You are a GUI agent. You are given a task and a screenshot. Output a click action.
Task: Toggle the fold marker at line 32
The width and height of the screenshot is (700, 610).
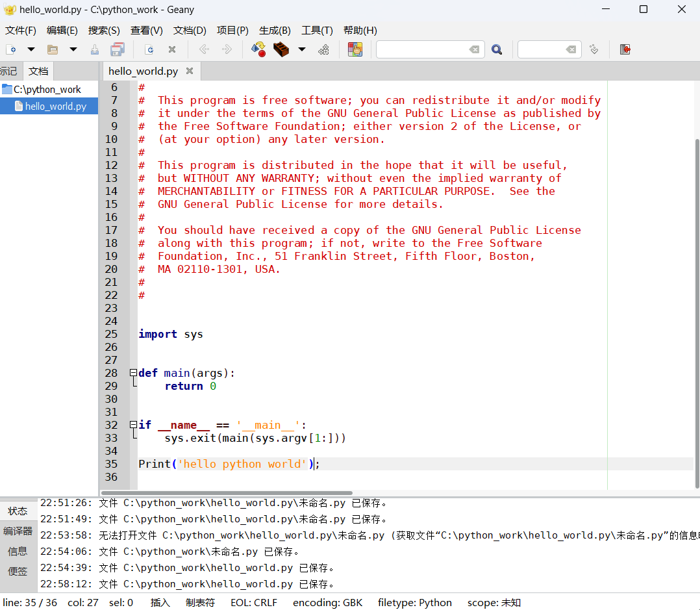133,425
